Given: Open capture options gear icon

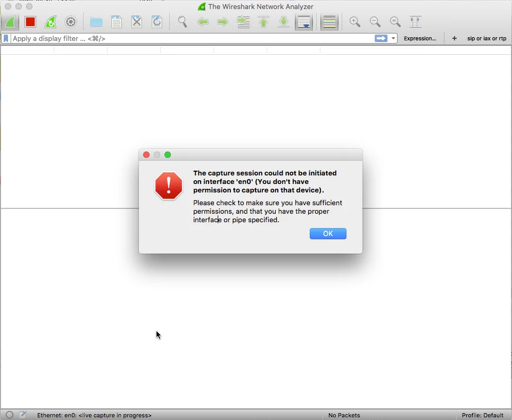Looking at the screenshot, I should tap(71, 22).
